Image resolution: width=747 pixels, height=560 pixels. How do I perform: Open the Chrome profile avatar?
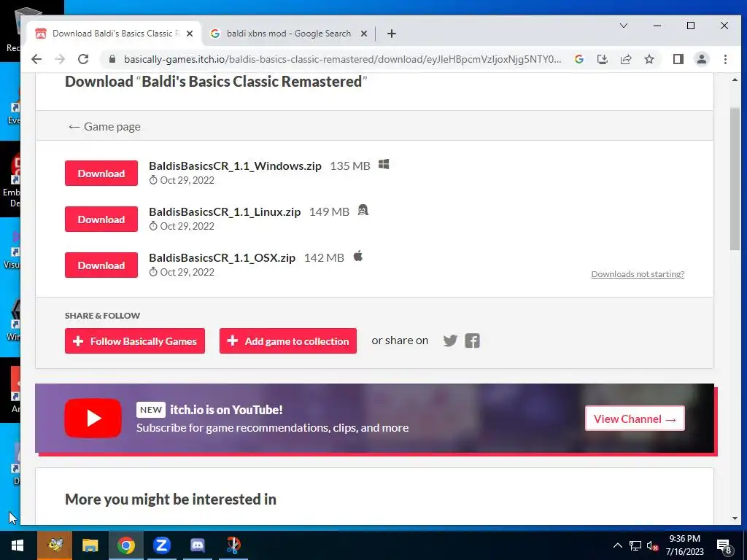pos(702,59)
